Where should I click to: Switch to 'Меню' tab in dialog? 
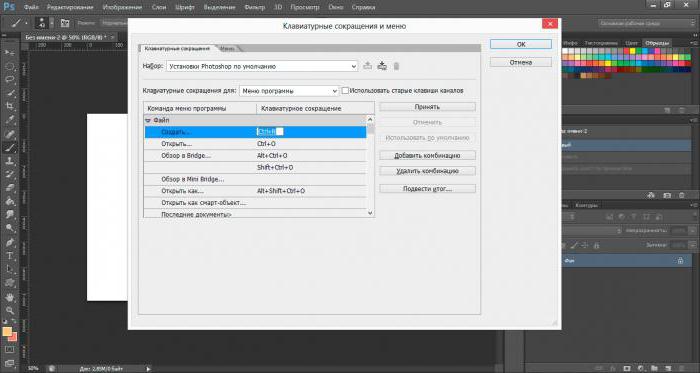coord(228,48)
